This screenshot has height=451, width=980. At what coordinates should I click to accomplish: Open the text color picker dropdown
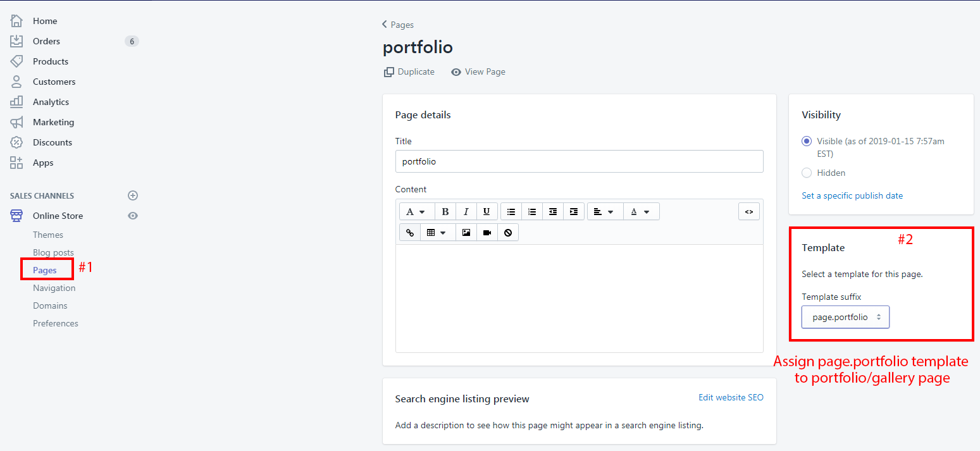pos(641,212)
